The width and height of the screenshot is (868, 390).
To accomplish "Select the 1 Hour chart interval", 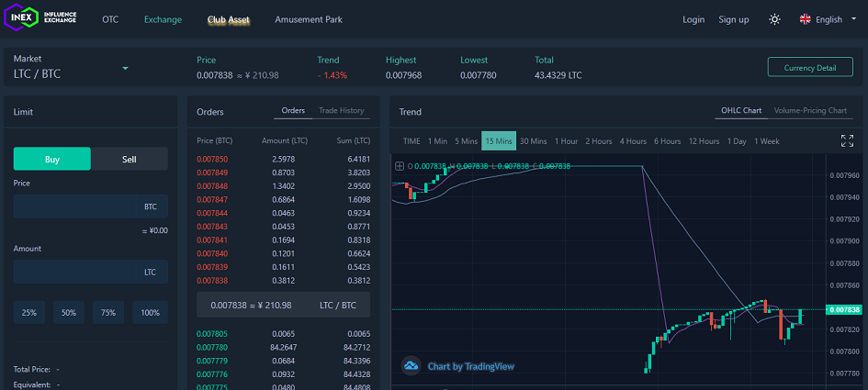I will [x=566, y=140].
